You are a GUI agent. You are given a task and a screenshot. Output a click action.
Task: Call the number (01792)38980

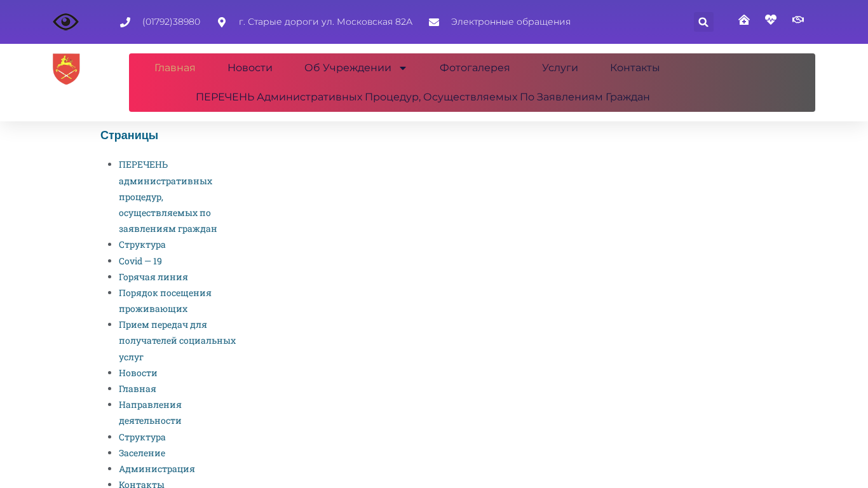point(171,22)
